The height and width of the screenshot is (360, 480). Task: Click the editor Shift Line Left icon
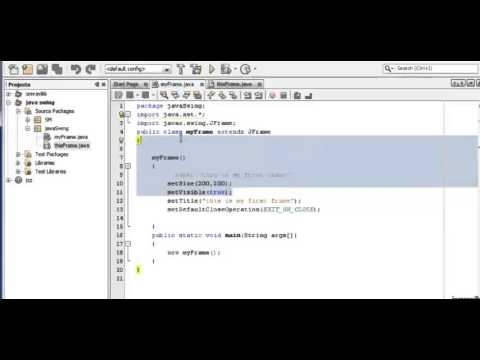[x=247, y=95]
